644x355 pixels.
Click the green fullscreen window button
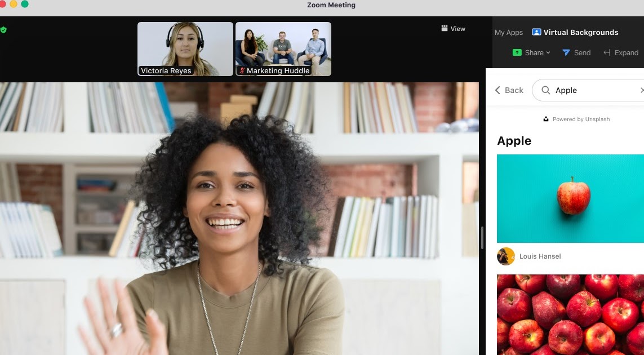coord(25,4)
